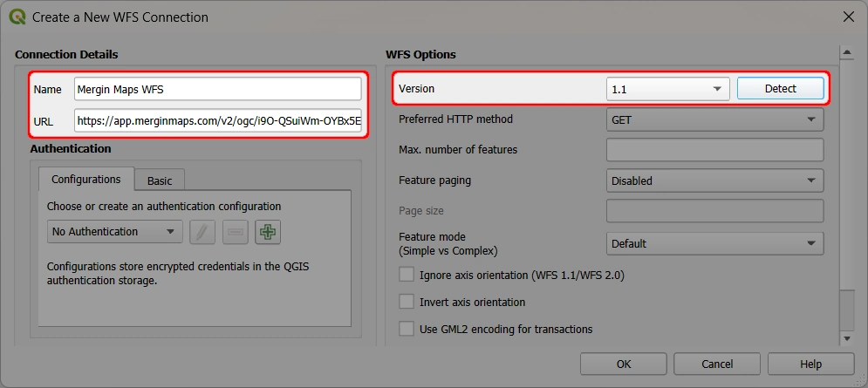Click the green plus add authentication icon
The image size is (868, 388).
pos(268,232)
